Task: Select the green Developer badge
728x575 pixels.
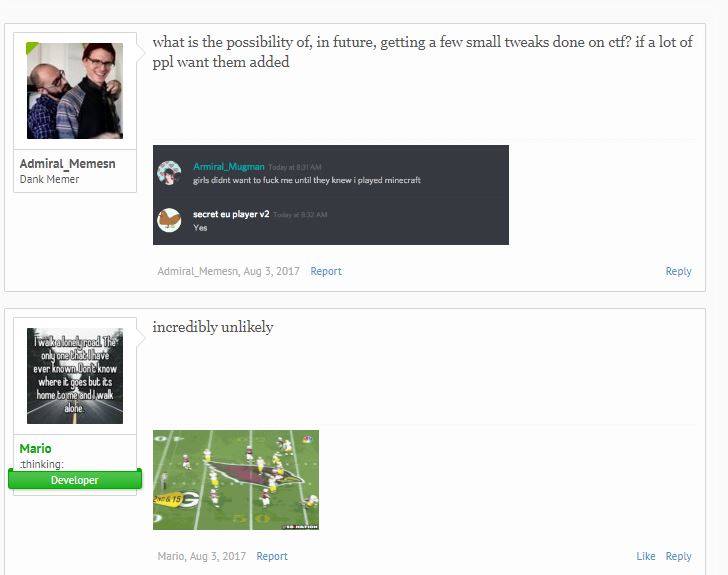Action: [x=75, y=480]
